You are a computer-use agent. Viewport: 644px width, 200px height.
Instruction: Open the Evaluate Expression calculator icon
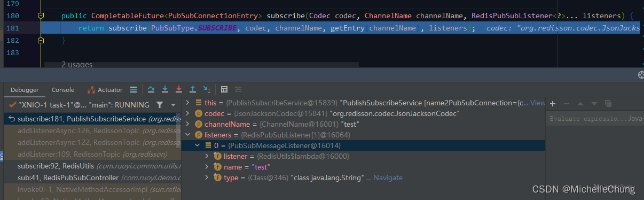point(224,89)
